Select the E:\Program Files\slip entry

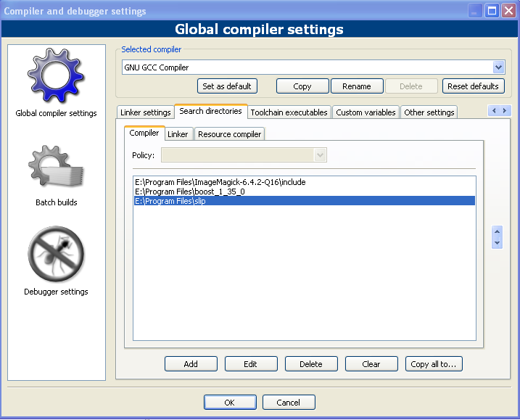pyautogui.click(x=305, y=201)
